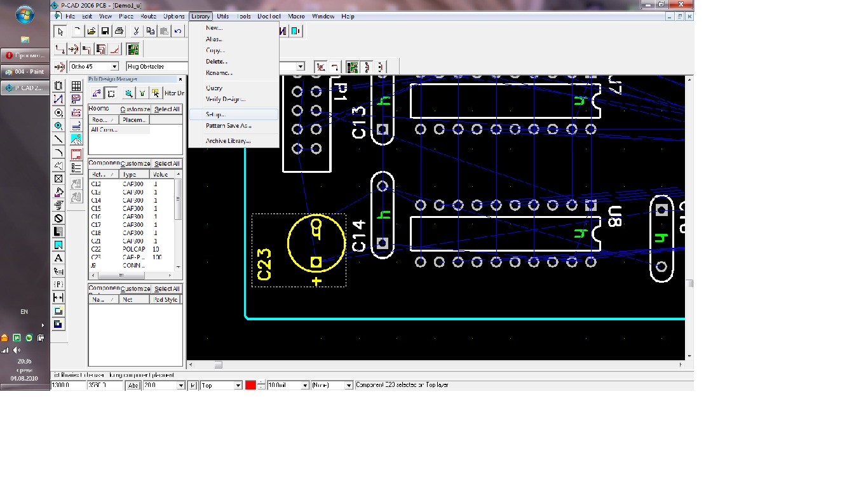The height and width of the screenshot is (488, 868).
Task: Expand the 10.0mil line width dropdown
Action: [x=305, y=386]
